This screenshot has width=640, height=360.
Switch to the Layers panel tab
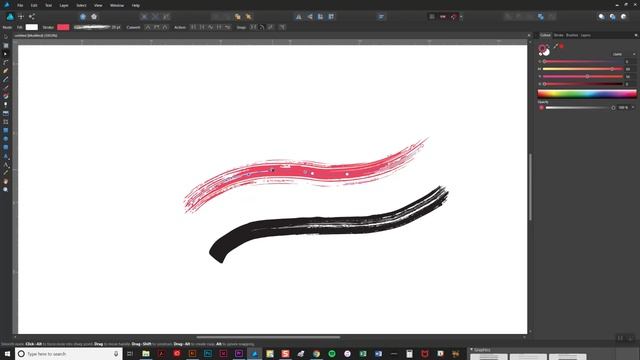click(586, 35)
